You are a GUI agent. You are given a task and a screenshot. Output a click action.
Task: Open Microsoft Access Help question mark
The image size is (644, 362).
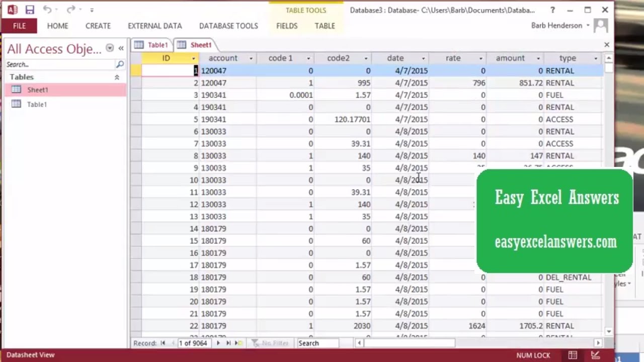[x=552, y=10]
